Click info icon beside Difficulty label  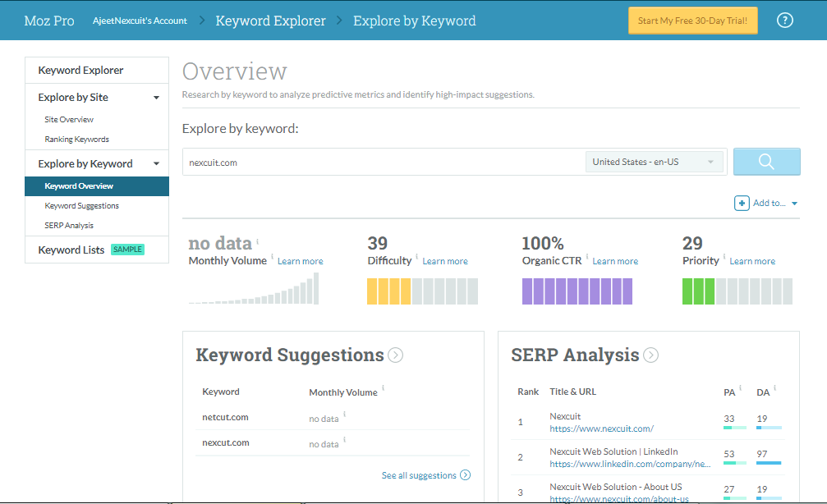pyautogui.click(x=416, y=256)
